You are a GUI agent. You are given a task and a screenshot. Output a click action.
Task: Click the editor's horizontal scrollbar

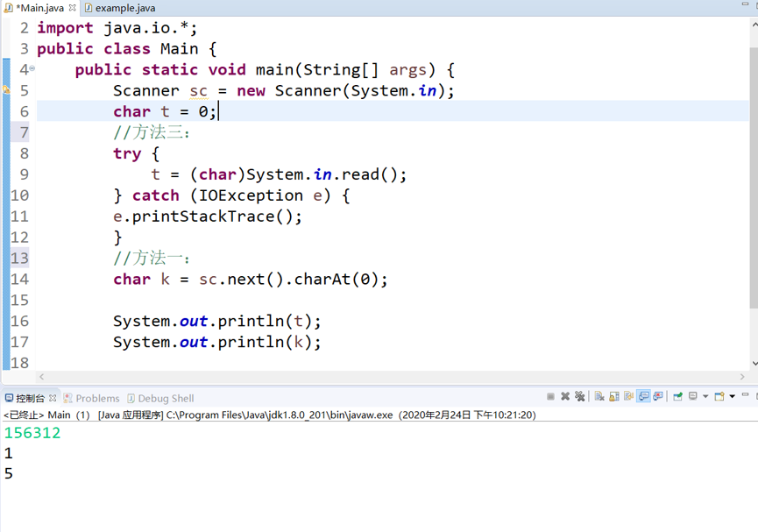coord(386,377)
